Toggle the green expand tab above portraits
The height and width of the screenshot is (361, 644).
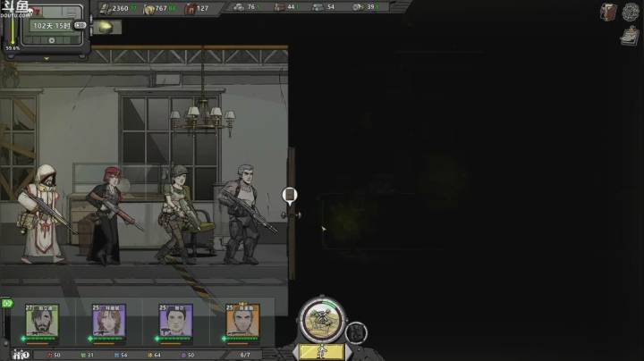click(7, 304)
